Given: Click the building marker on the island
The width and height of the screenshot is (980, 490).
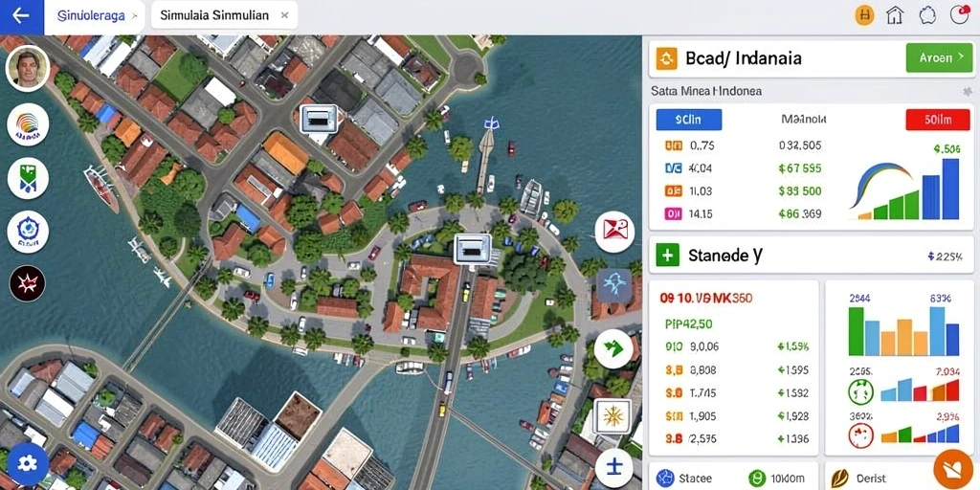Looking at the screenshot, I should [474, 250].
